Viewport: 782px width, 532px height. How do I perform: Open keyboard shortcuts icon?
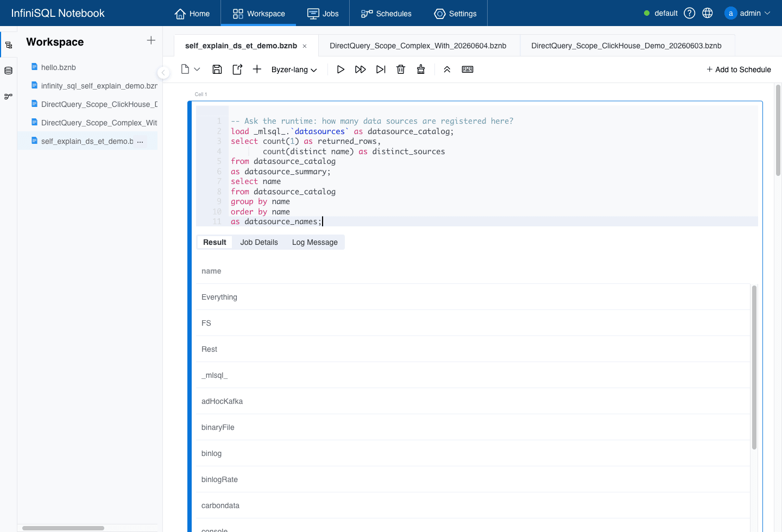tap(468, 69)
